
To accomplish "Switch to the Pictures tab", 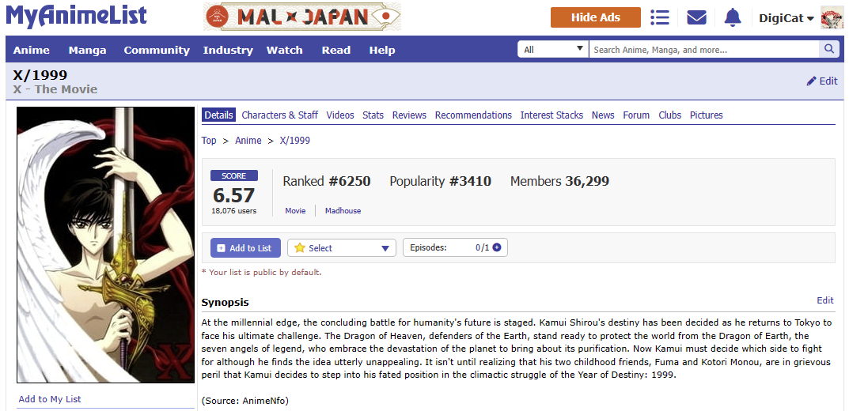I will pyautogui.click(x=707, y=115).
